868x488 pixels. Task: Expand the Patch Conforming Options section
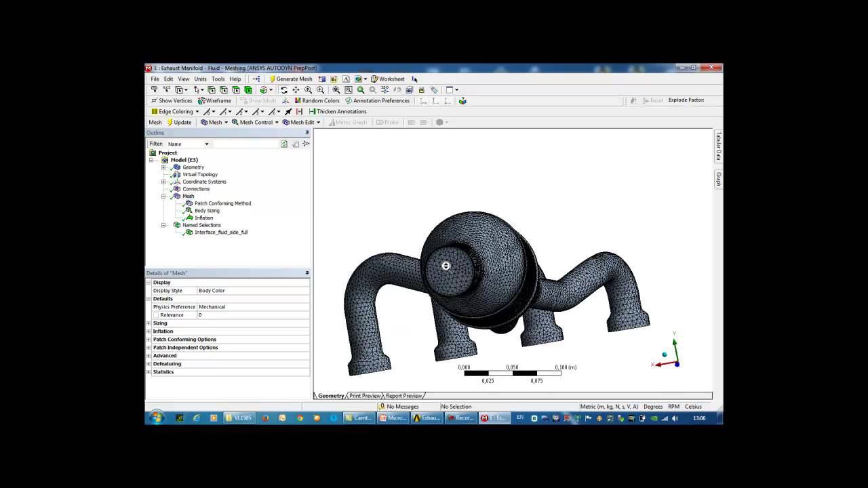pyautogui.click(x=149, y=340)
